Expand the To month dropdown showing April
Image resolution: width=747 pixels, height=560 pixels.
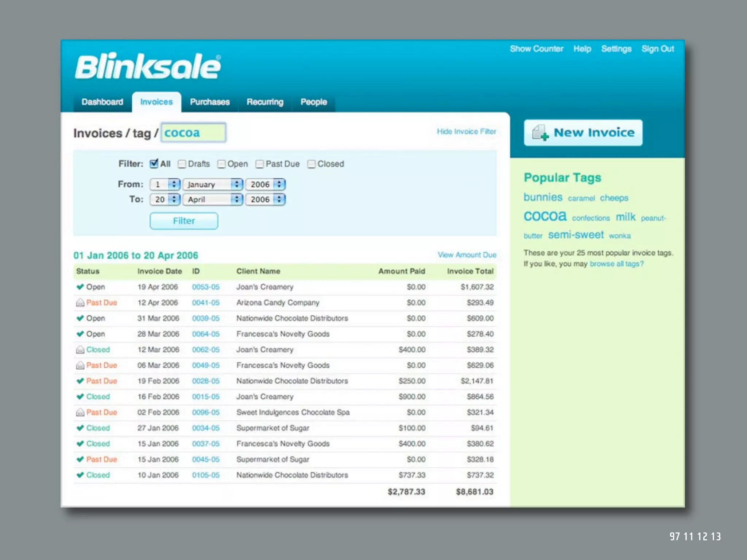pos(213,199)
